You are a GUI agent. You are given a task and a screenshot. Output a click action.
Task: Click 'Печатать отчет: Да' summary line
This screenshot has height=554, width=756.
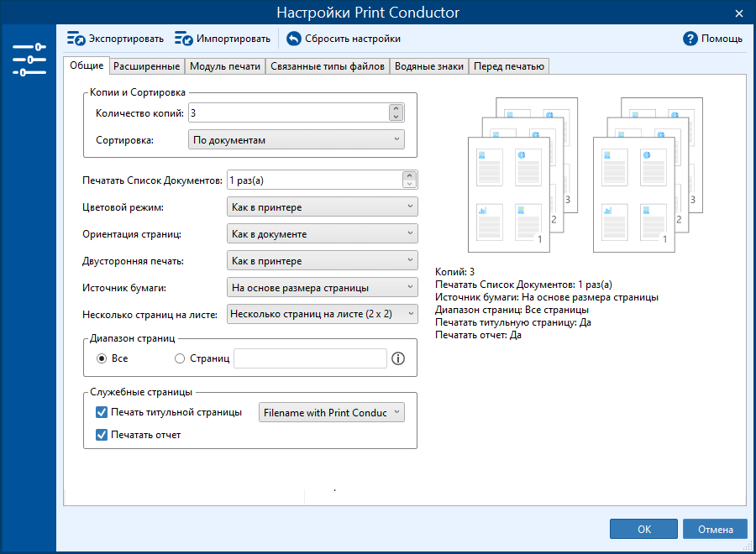(478, 335)
